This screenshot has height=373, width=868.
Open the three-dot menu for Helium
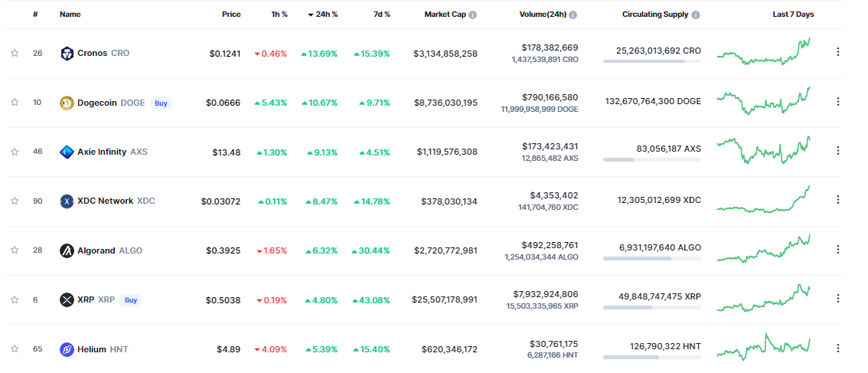click(837, 348)
